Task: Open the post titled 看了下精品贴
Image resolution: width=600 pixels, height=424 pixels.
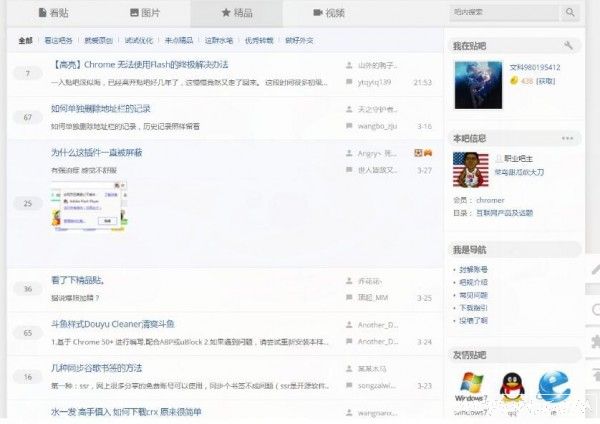Action: [x=78, y=280]
